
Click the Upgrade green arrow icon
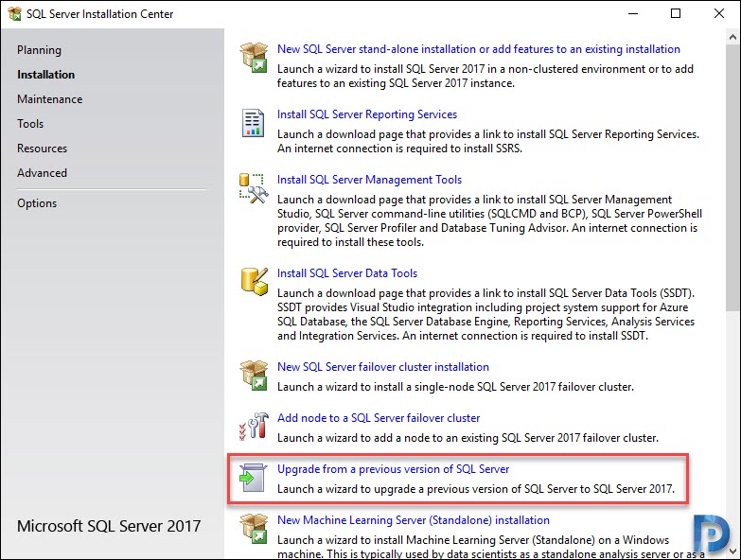pos(254,478)
